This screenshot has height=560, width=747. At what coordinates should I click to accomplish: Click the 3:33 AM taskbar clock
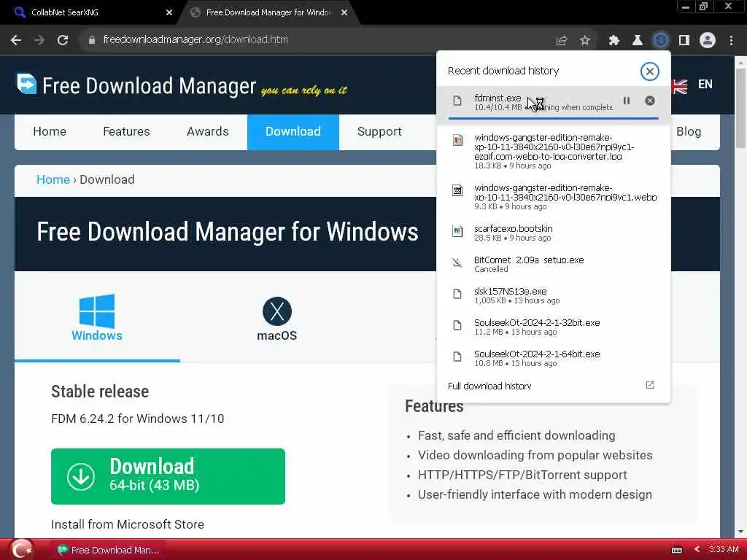pos(723,550)
